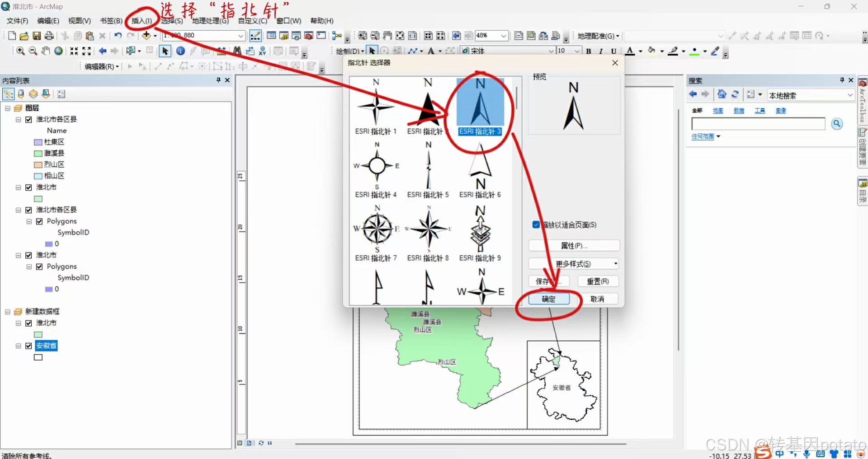This screenshot has height=459, width=868.
Task: Click the Underline text formatting icon
Action: (613, 51)
